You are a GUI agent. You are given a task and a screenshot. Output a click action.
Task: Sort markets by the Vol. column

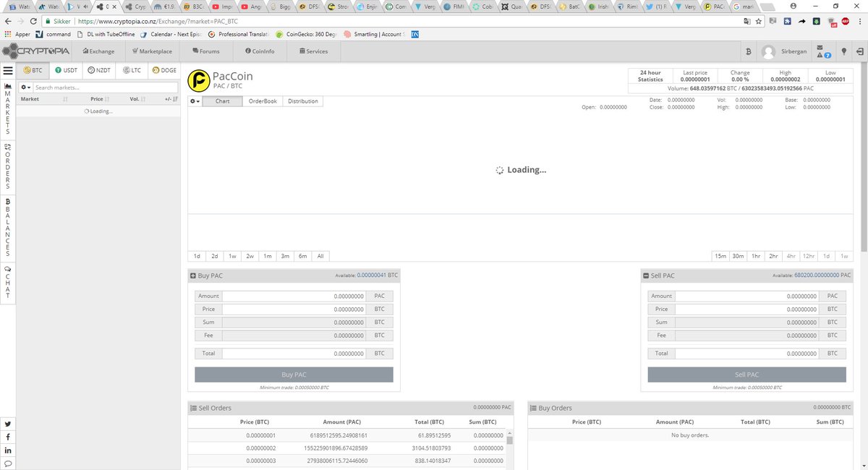click(138, 99)
